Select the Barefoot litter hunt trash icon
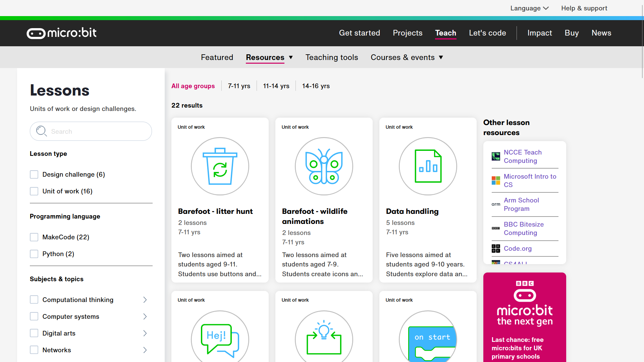Screen dimensions: 644x362 coord(220,166)
